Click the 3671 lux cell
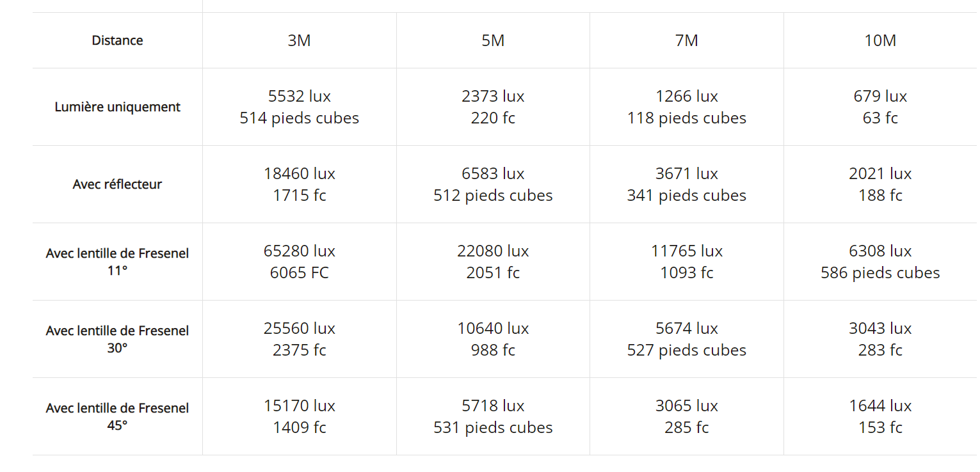This screenshot has height=472, width=980. pyautogui.click(x=686, y=184)
